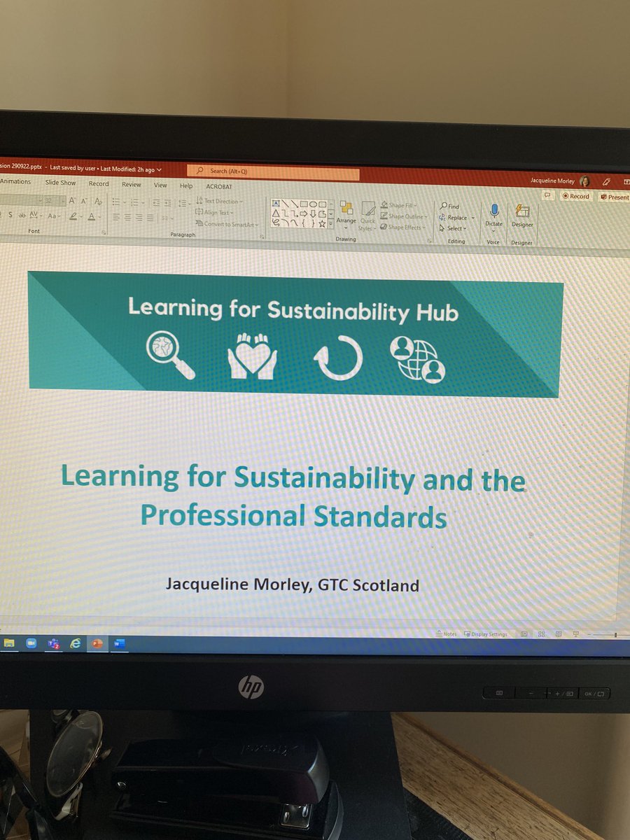Toggle Notes in the status bar
The height and width of the screenshot is (840, 630).
(445, 633)
